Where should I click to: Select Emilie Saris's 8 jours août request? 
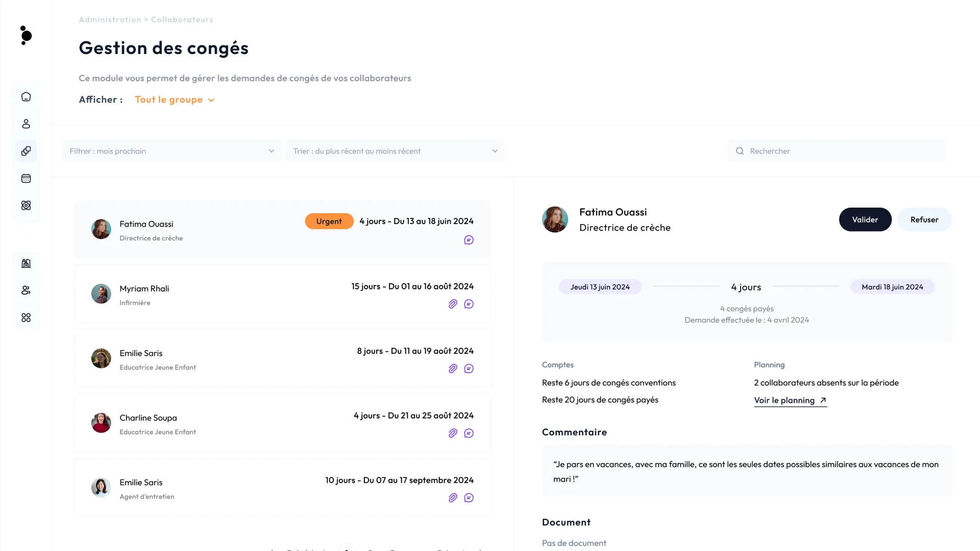[282, 359]
